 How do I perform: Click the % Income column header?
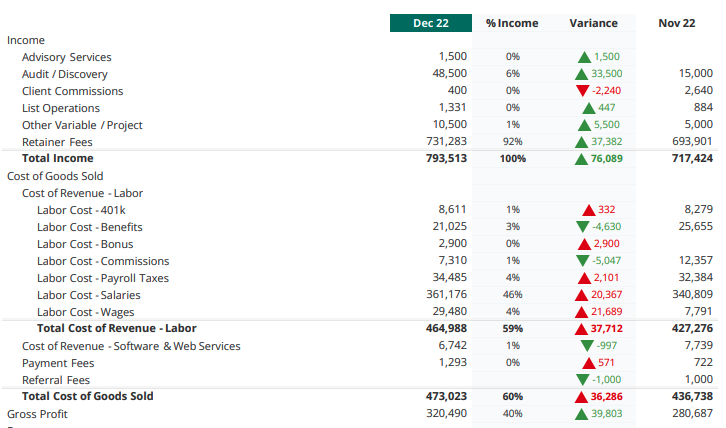pos(512,23)
